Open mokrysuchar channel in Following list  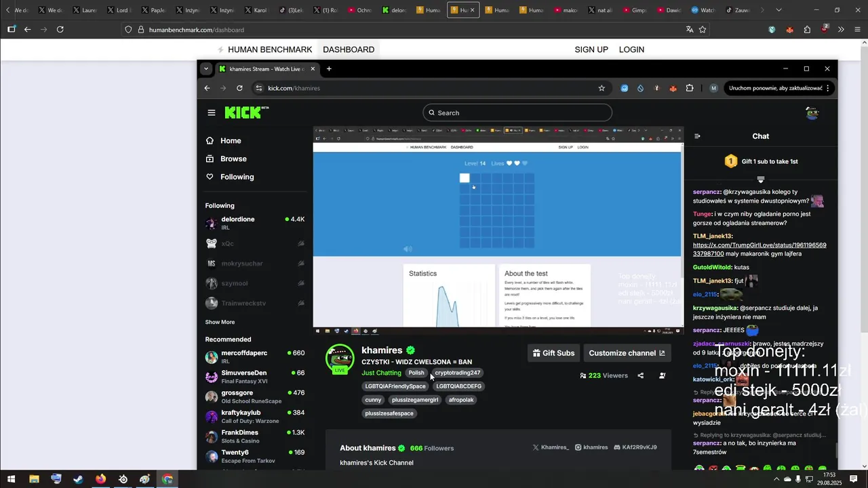point(255,264)
